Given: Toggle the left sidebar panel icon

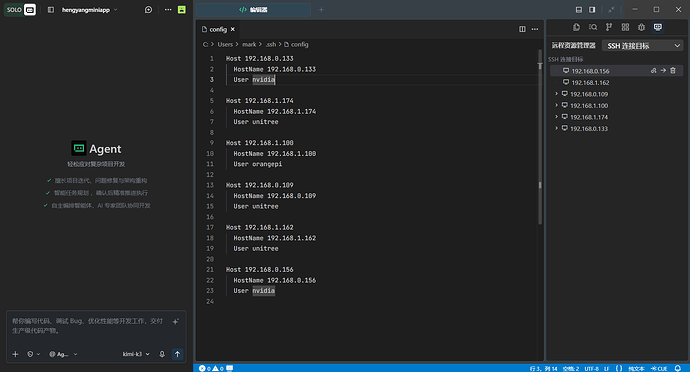Looking at the screenshot, I should pyautogui.click(x=51, y=10).
